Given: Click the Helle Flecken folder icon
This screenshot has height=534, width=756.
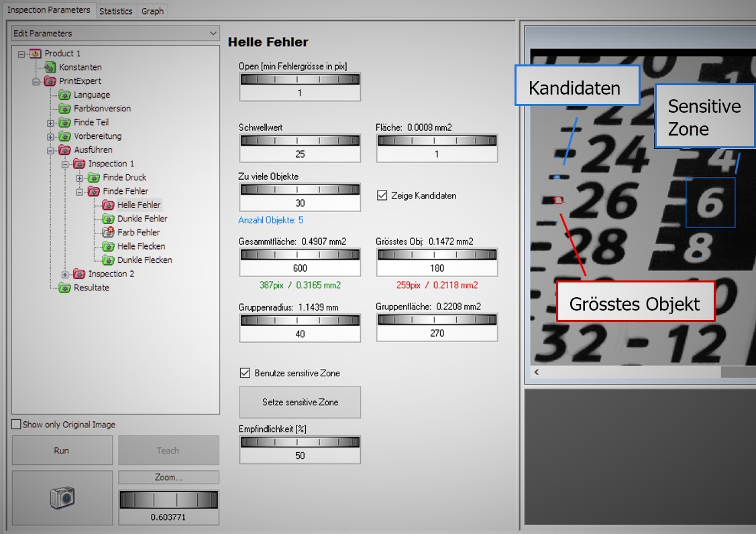Looking at the screenshot, I should pyautogui.click(x=108, y=246).
